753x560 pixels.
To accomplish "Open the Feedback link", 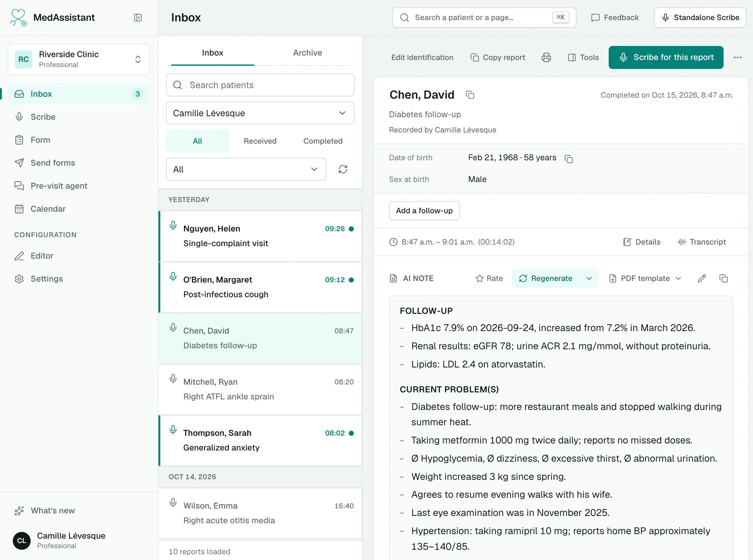I will pos(615,18).
